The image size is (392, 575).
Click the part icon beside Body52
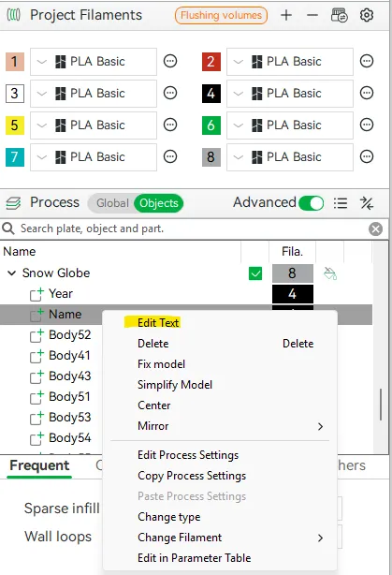pos(36,335)
